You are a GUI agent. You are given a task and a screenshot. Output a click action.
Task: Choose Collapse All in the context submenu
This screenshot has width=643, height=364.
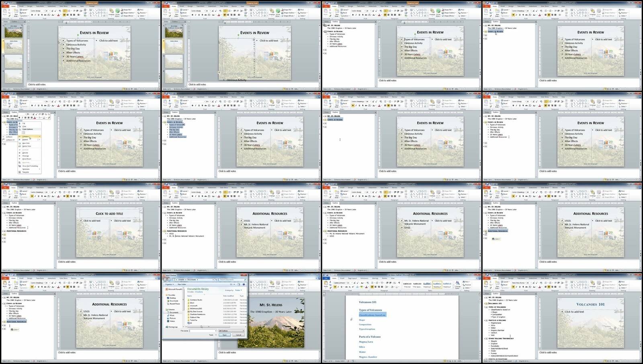click(10, 140)
